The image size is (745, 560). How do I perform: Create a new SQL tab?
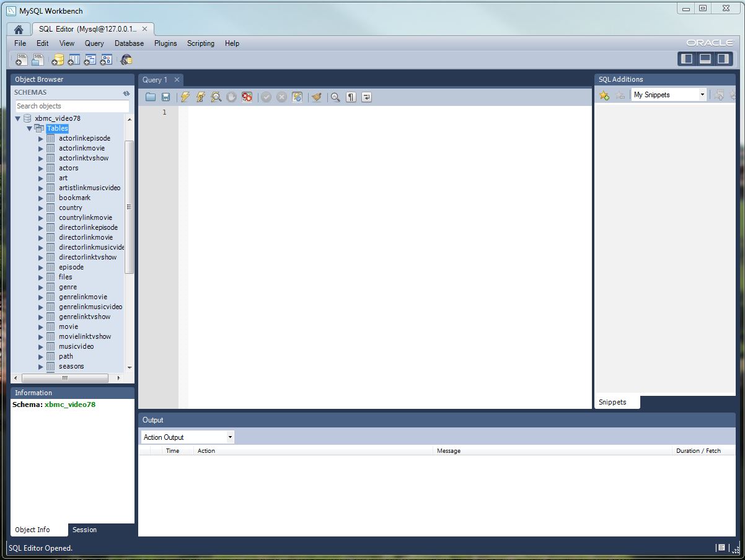point(22,59)
